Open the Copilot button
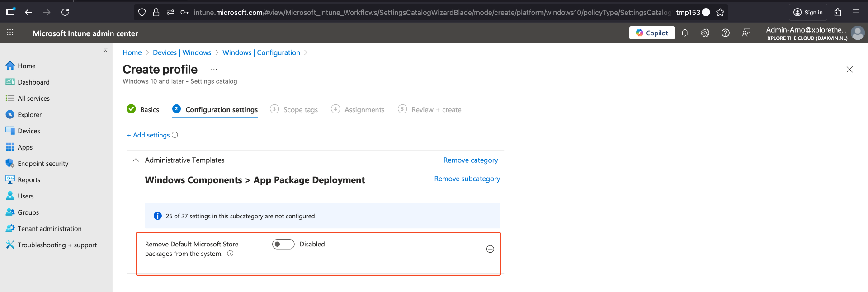 651,33
